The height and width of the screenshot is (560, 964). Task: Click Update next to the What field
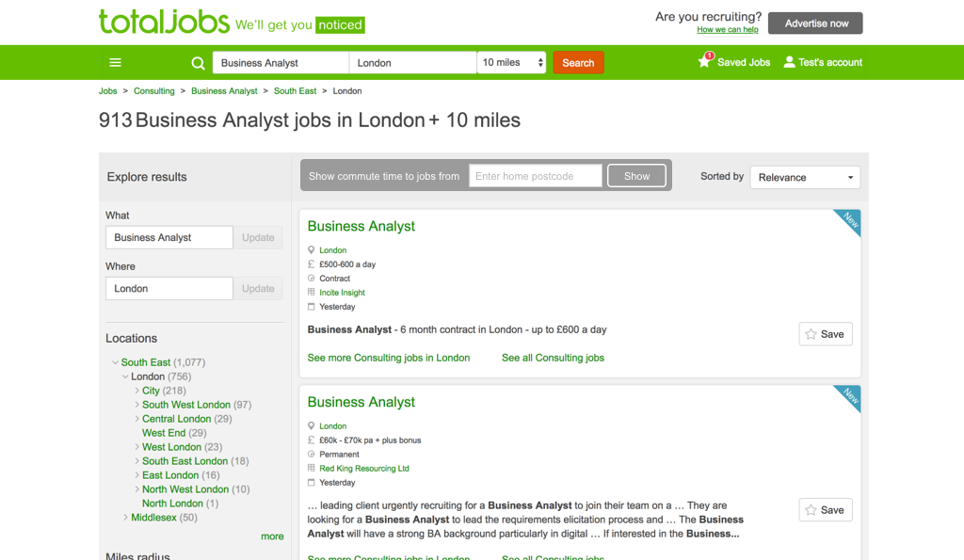point(258,237)
